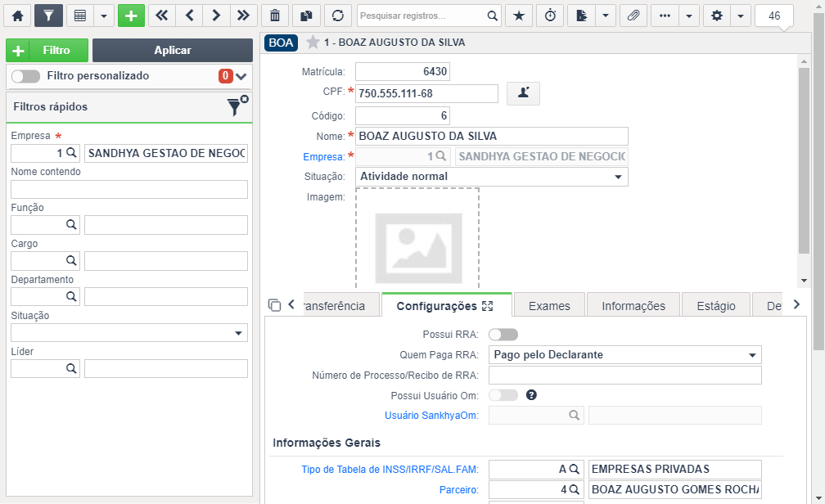Click the Nome field with BOAZ AUGUSTO DA SILVA
The image size is (825, 504).
491,137
